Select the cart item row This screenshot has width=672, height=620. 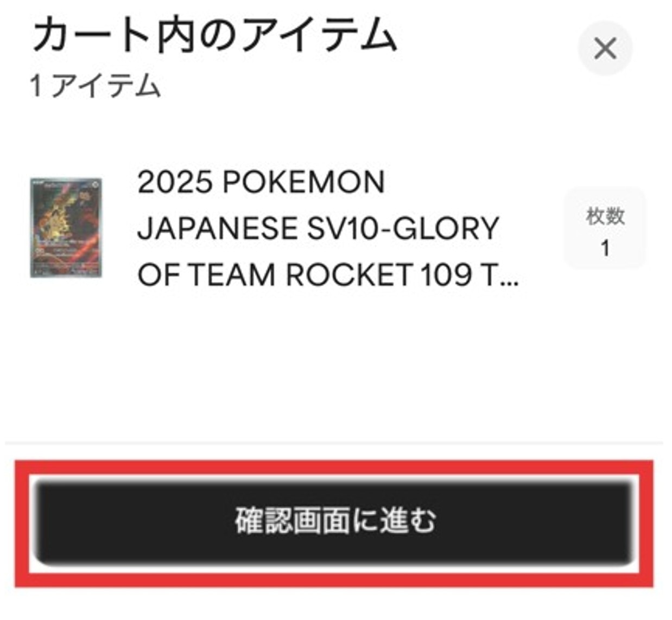(x=337, y=228)
